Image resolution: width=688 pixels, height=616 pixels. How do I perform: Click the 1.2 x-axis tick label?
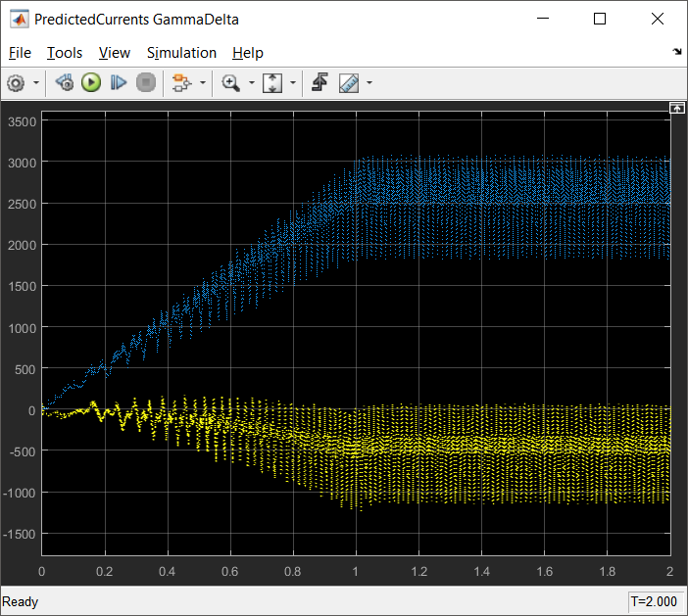[x=419, y=572]
